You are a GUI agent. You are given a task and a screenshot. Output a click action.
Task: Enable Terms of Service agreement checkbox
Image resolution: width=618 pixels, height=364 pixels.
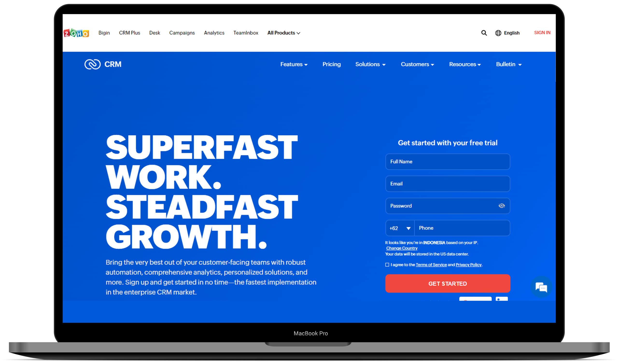[x=387, y=264]
